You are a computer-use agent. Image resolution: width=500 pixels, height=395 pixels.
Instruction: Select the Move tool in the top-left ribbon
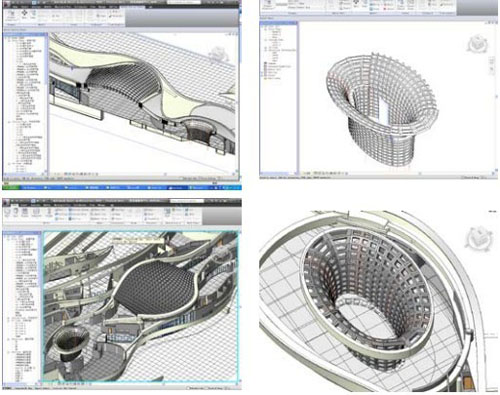point(25,14)
